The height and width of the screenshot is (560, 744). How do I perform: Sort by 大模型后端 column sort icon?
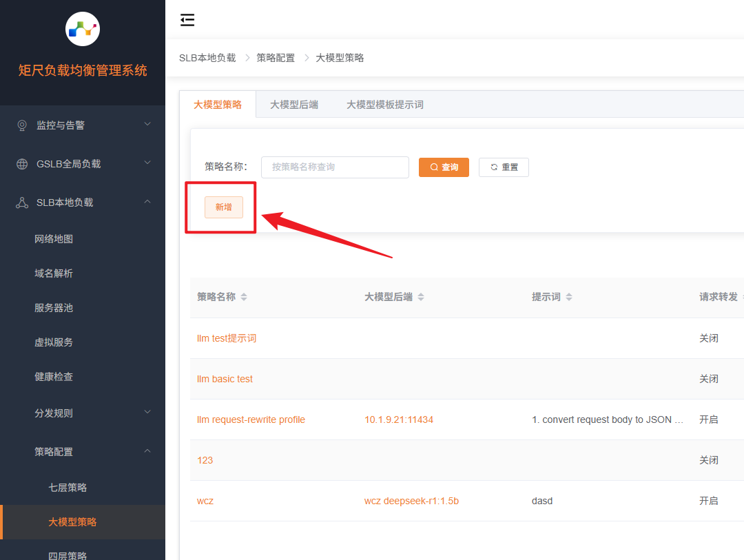pyautogui.click(x=421, y=297)
